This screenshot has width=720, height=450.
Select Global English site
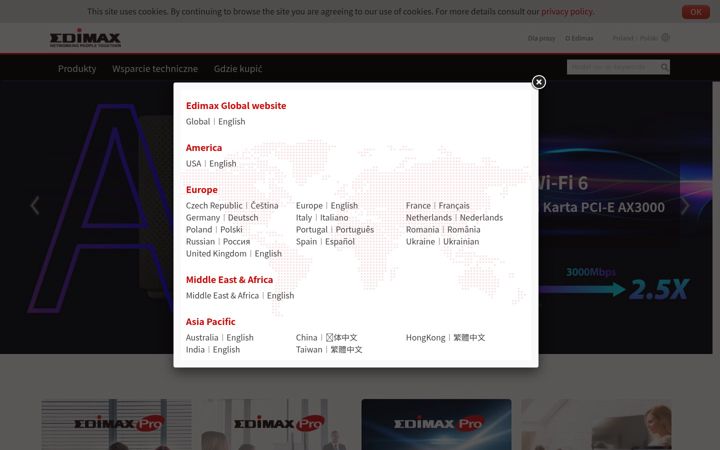coord(215,122)
